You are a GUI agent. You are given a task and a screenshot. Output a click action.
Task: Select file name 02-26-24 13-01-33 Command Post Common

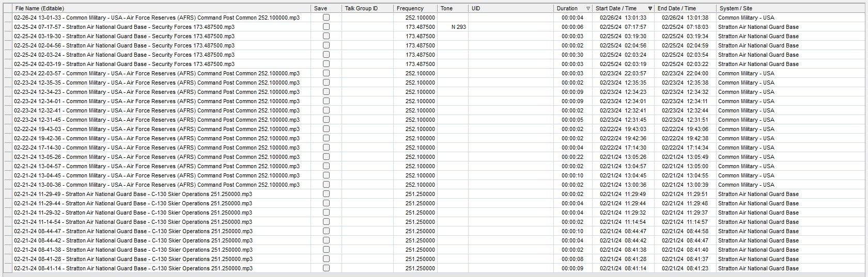click(x=157, y=18)
